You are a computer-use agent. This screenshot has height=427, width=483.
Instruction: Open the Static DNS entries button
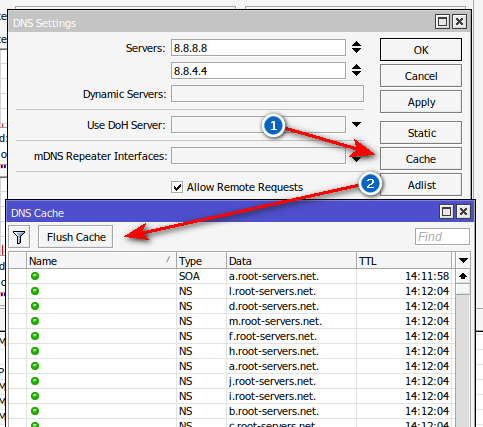(x=421, y=133)
